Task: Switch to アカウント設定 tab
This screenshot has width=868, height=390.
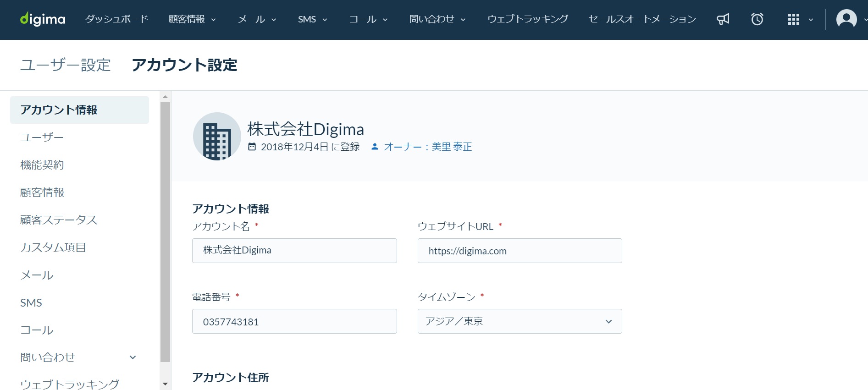Action: pos(184,65)
